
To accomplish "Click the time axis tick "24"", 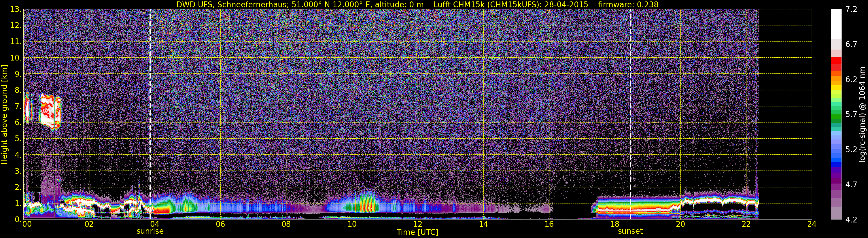I will click(812, 224).
